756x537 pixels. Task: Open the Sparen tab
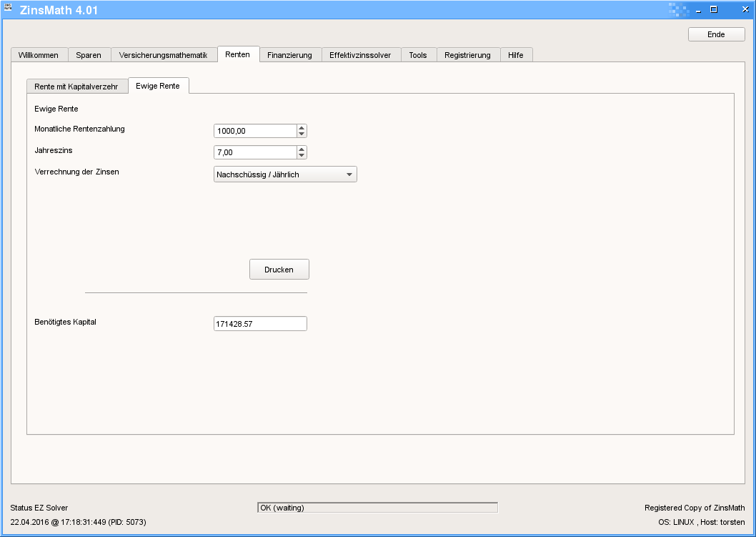(x=89, y=55)
